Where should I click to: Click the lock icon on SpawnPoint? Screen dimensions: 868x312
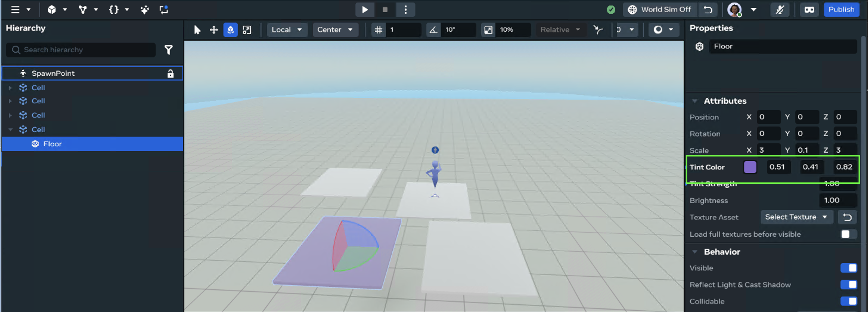point(170,74)
